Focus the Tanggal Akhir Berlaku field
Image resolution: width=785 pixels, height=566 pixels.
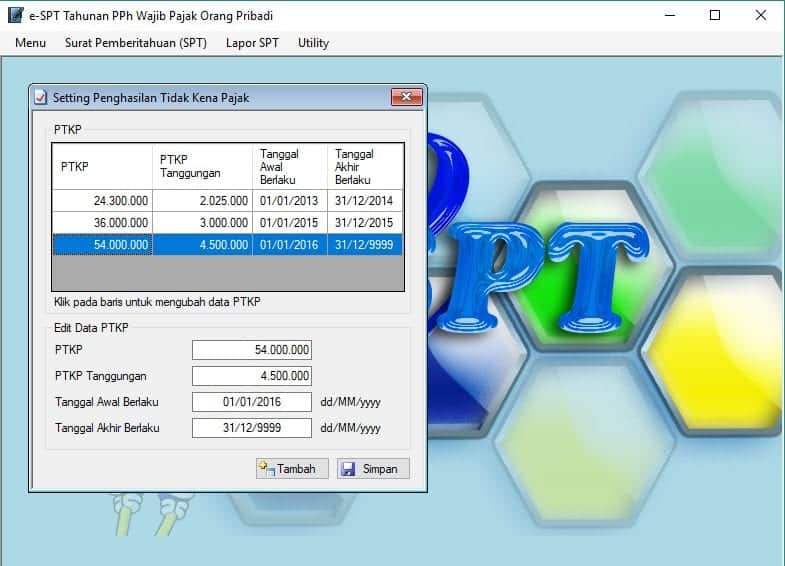pyautogui.click(x=252, y=428)
